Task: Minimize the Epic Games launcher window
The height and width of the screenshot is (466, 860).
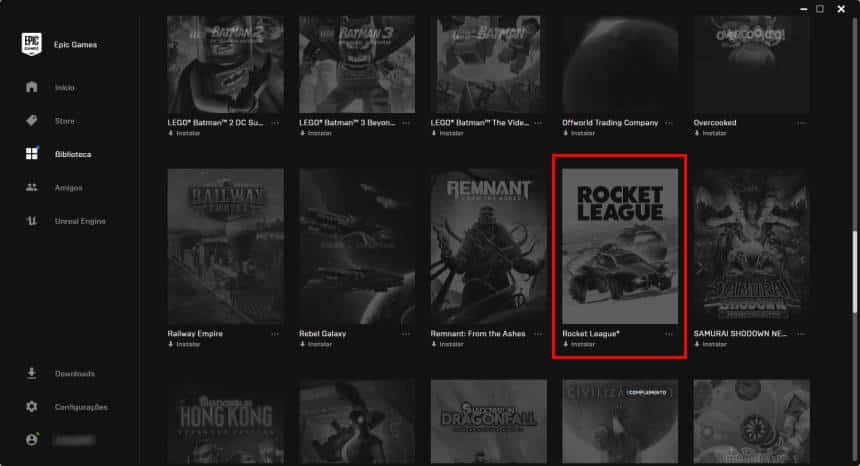Action: [804, 9]
